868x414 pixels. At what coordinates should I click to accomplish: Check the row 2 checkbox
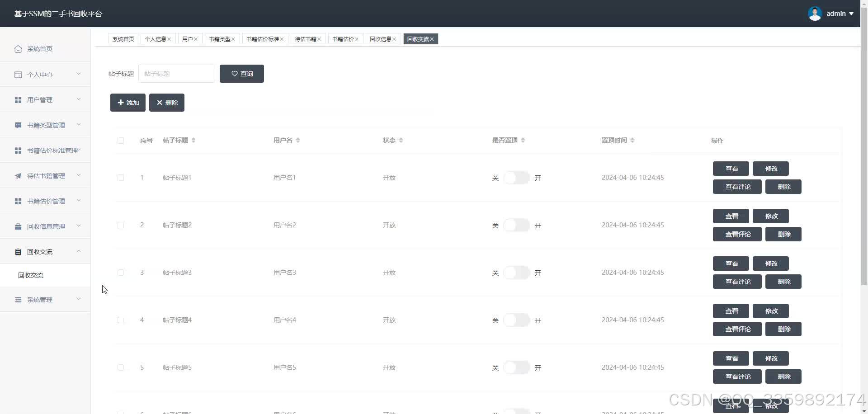pos(121,225)
